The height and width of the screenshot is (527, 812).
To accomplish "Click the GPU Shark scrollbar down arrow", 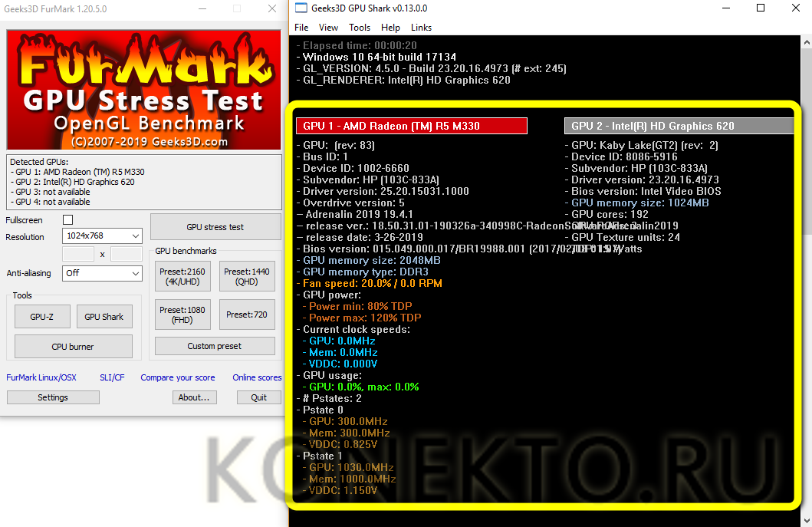I will click(807, 520).
